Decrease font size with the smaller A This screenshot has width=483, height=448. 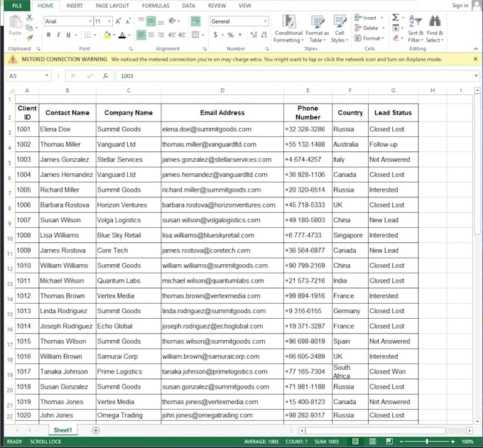(x=128, y=21)
